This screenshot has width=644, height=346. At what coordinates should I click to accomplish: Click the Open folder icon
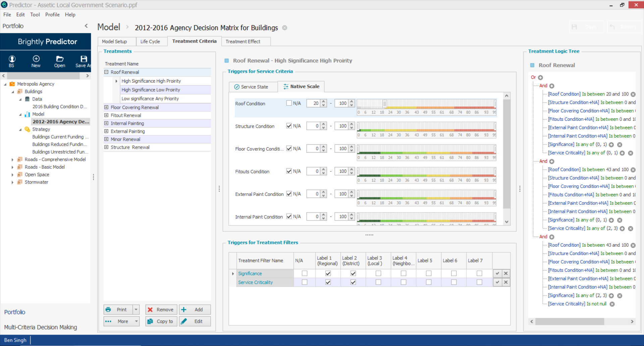click(x=60, y=61)
